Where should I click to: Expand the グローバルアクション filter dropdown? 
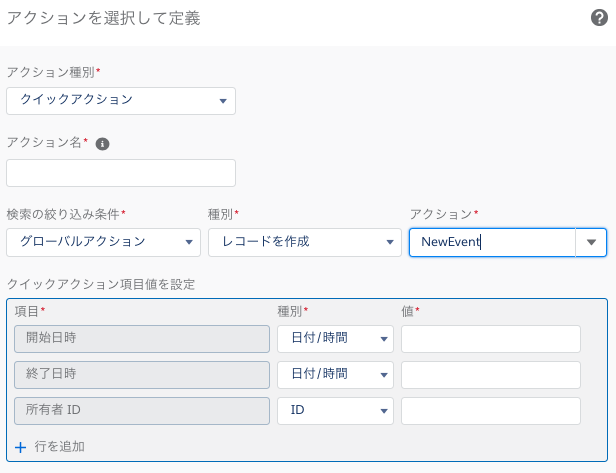coord(103,242)
